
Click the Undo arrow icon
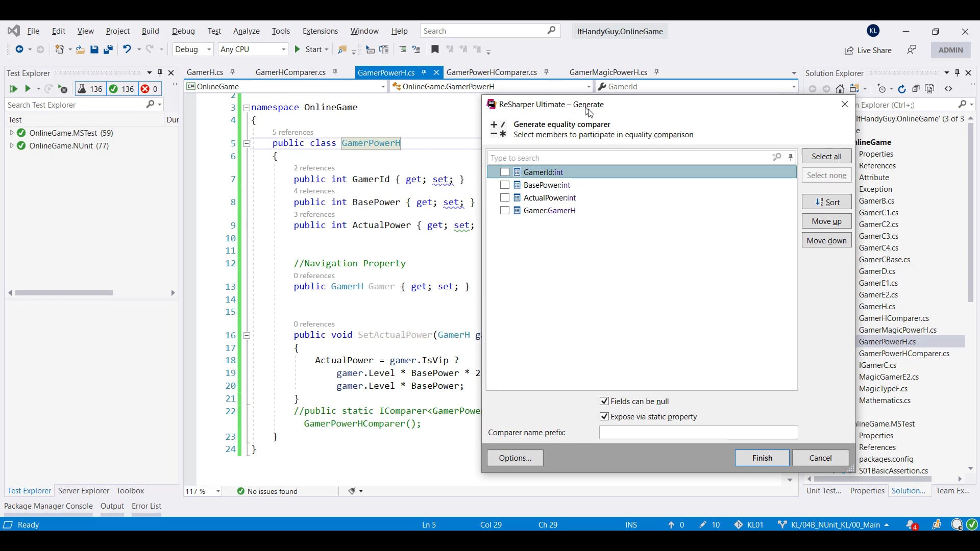[127, 49]
